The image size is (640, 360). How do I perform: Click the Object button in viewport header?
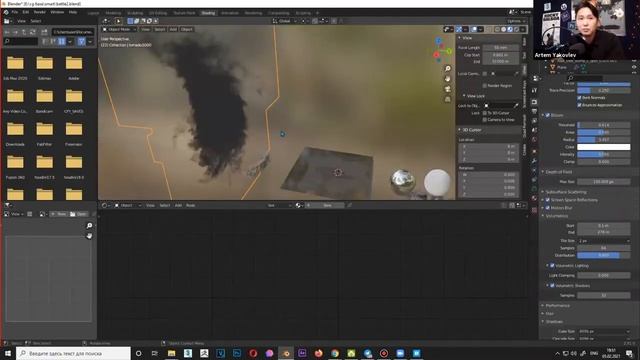coord(187,29)
